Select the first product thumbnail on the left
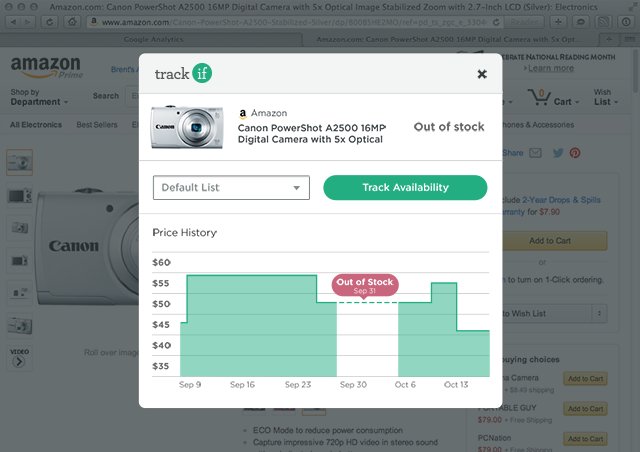 click(x=19, y=163)
